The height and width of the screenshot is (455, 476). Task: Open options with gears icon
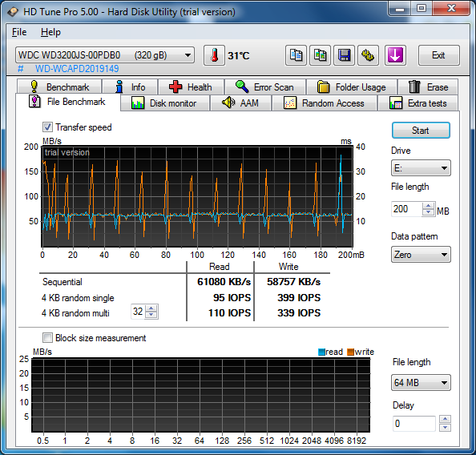click(x=368, y=55)
